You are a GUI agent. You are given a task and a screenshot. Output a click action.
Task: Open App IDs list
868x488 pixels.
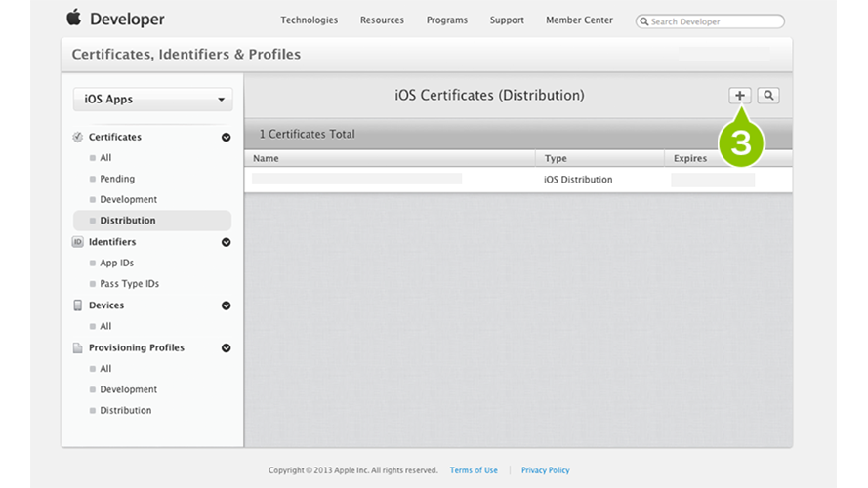pos(116,263)
